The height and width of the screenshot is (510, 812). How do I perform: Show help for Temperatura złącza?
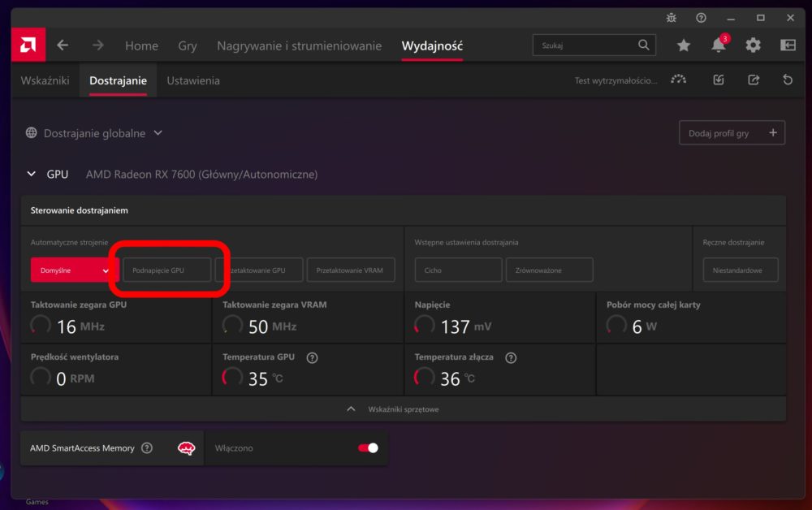pos(511,357)
